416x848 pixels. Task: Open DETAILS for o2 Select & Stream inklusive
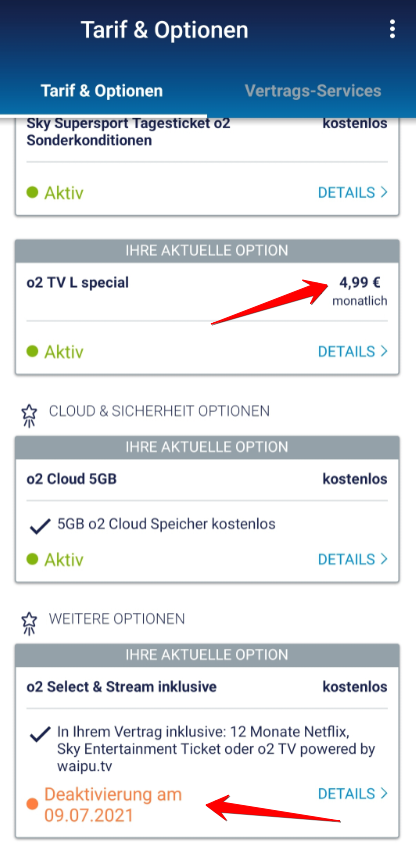click(x=353, y=793)
